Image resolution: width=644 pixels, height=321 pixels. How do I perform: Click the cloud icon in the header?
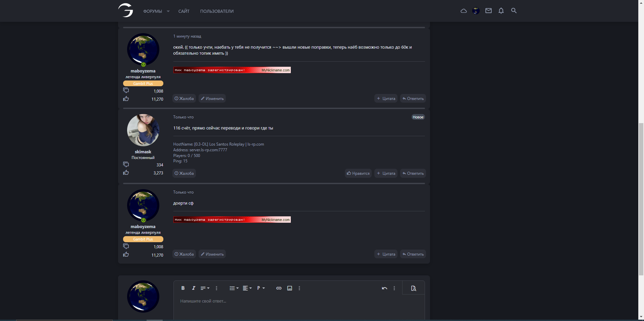click(x=464, y=11)
